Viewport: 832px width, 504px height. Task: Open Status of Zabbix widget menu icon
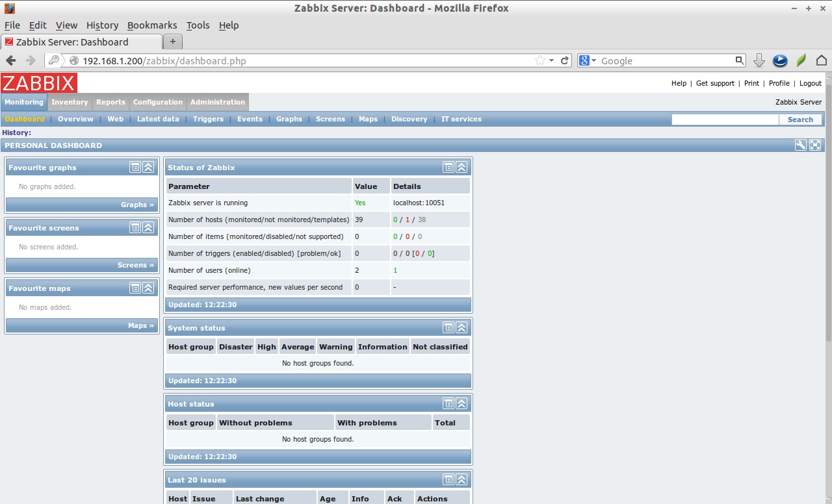[448, 167]
